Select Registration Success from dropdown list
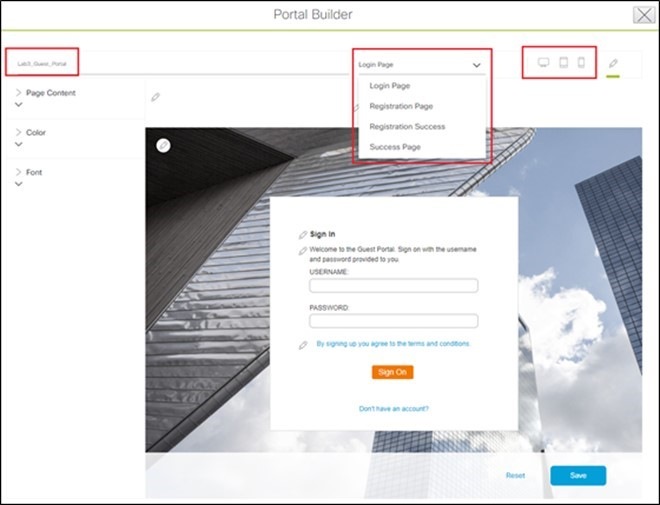The height and width of the screenshot is (505, 660). point(407,127)
